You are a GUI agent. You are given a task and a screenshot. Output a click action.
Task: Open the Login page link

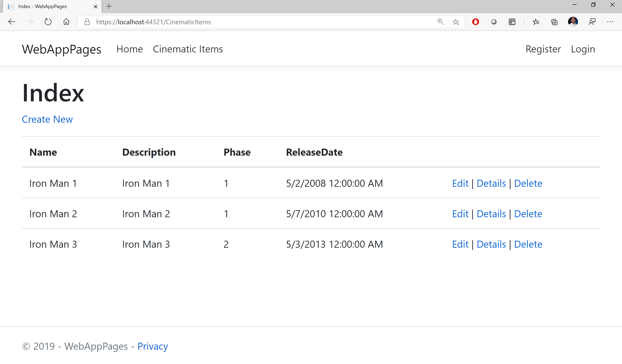point(583,49)
